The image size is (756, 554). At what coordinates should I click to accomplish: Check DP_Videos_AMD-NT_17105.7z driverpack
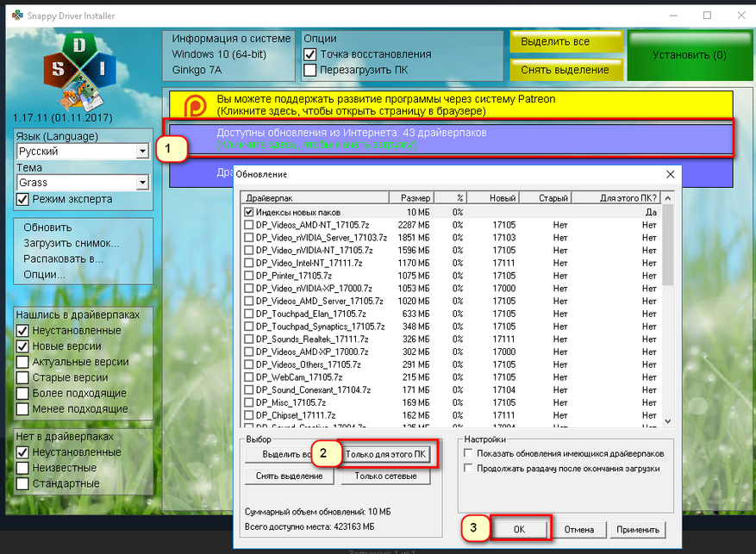249,225
